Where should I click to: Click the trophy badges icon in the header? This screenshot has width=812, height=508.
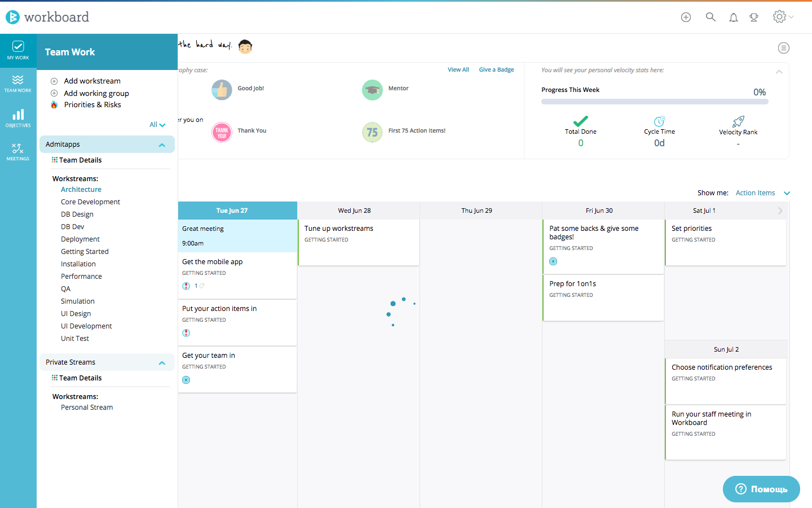(x=754, y=17)
